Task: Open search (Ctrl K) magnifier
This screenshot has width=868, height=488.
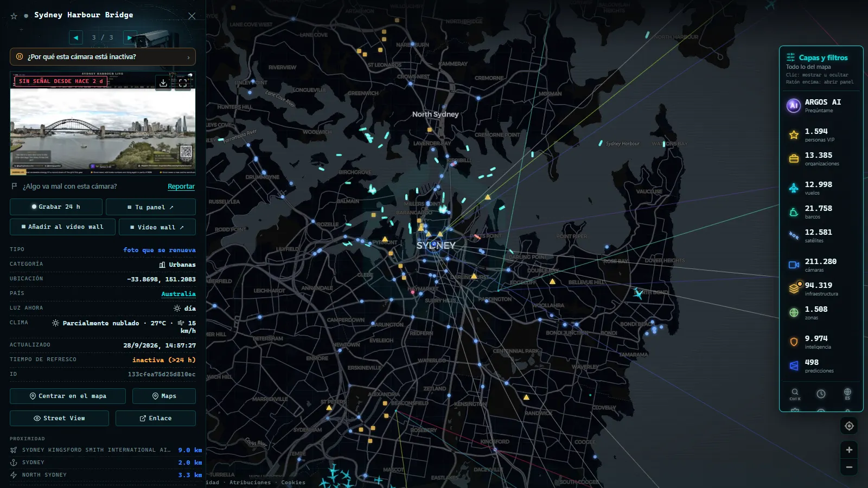Action: (x=795, y=394)
